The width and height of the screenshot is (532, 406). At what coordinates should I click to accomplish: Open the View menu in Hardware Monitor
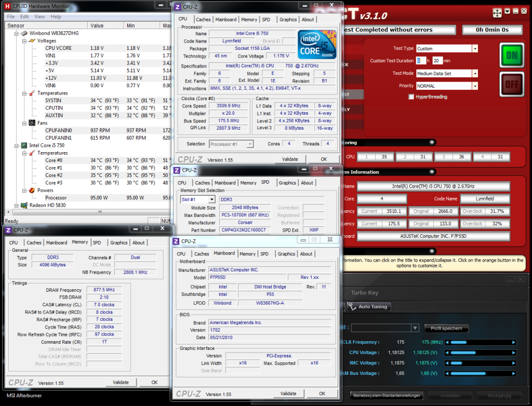[x=39, y=17]
